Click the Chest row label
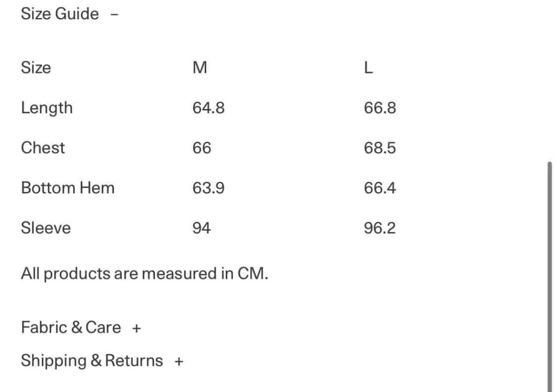This screenshot has width=556, height=392. (x=43, y=148)
